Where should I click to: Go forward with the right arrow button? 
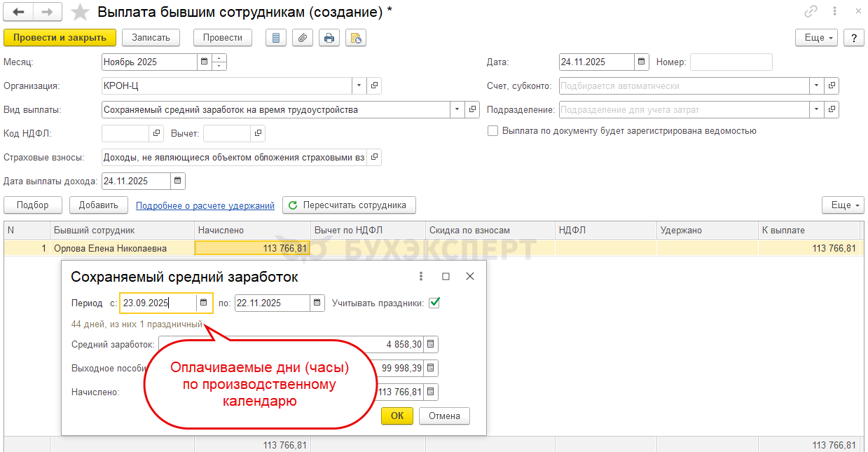(x=47, y=12)
